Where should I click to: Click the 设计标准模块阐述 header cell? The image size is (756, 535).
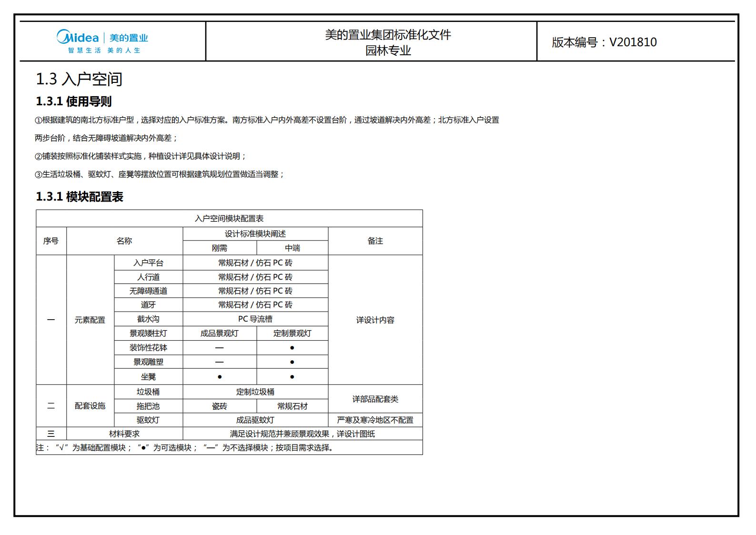[x=255, y=234]
